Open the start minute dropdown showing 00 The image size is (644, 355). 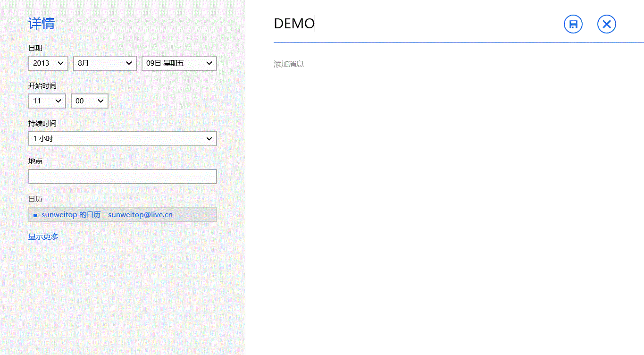coord(90,101)
